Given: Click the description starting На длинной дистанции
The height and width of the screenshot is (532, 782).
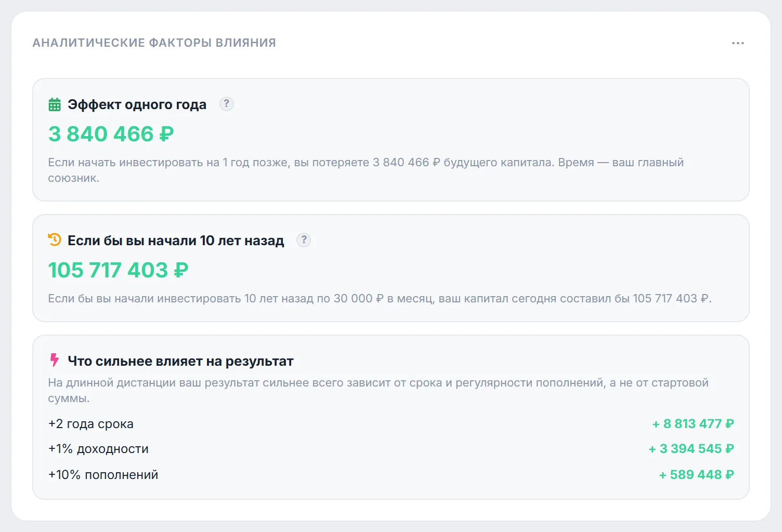Looking at the screenshot, I should (x=379, y=390).
